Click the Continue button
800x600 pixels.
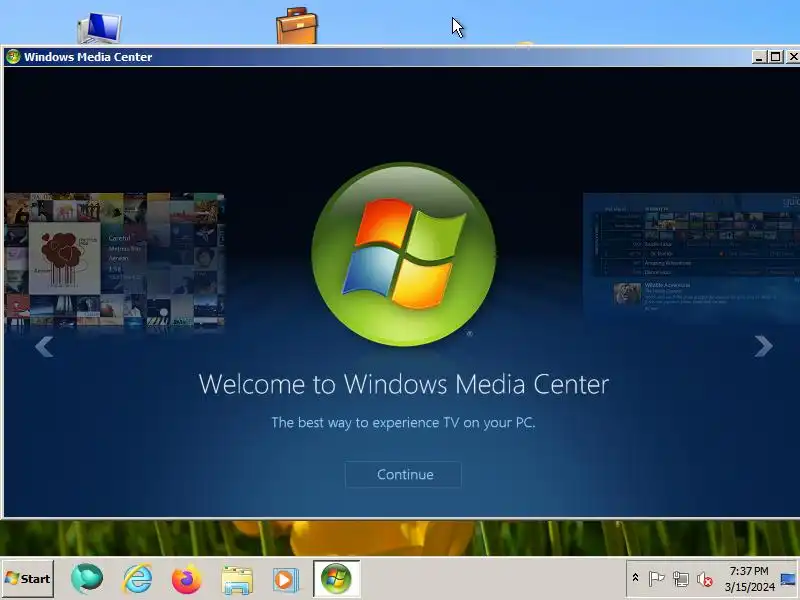[x=403, y=474]
